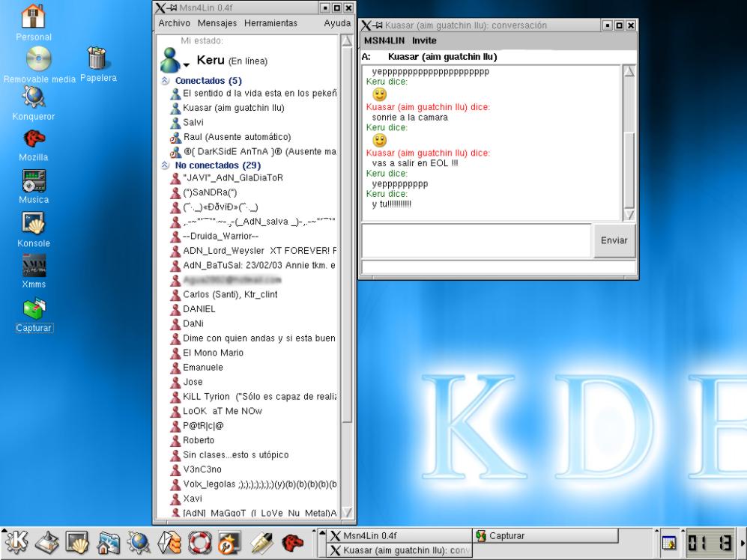
Task: Open the Capturar desktop icon
Action: pyautogui.click(x=33, y=309)
